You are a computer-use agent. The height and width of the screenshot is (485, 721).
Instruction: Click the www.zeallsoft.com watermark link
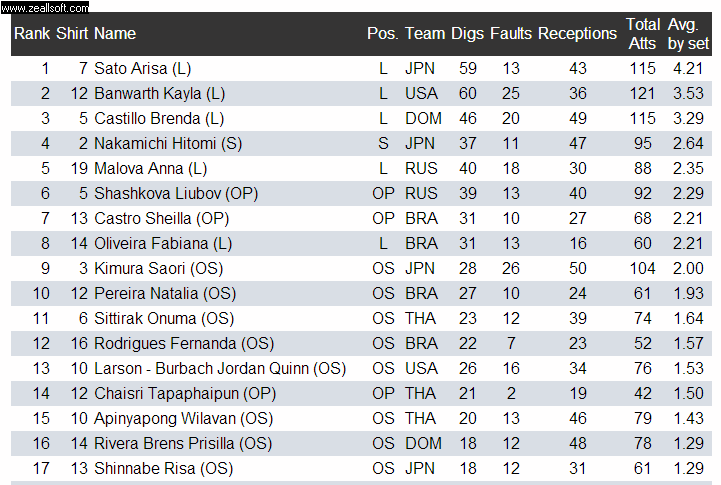coord(45,7)
